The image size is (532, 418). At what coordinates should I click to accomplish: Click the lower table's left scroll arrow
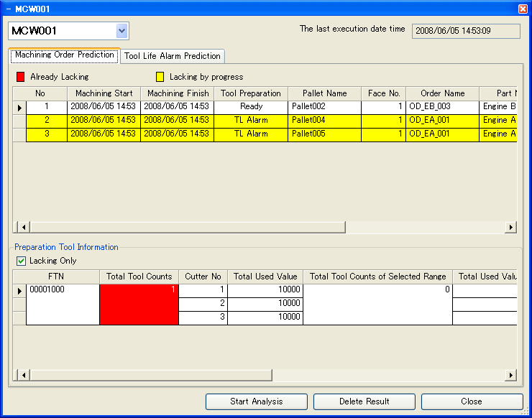pyautogui.click(x=24, y=375)
